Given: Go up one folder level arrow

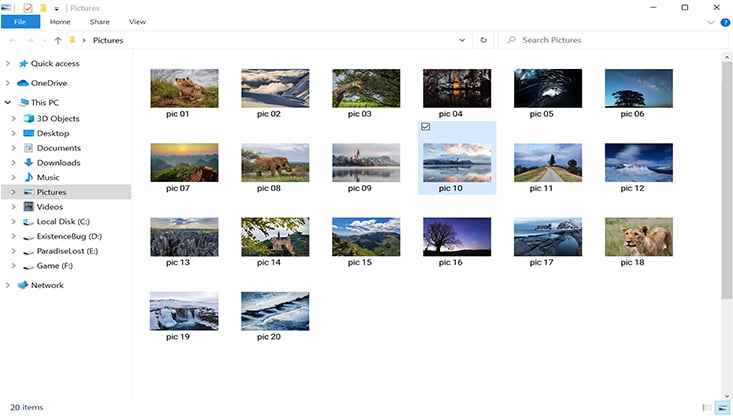Looking at the screenshot, I should [58, 40].
